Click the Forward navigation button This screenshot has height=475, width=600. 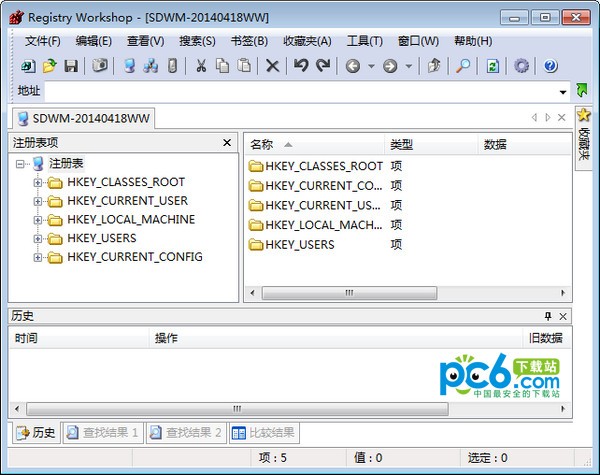390,66
